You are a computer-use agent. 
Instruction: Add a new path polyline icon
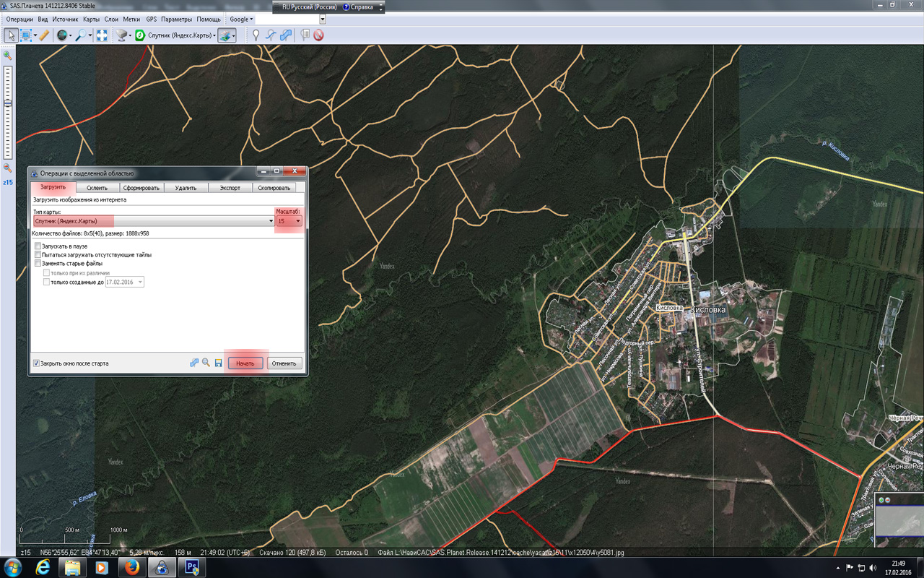(271, 35)
